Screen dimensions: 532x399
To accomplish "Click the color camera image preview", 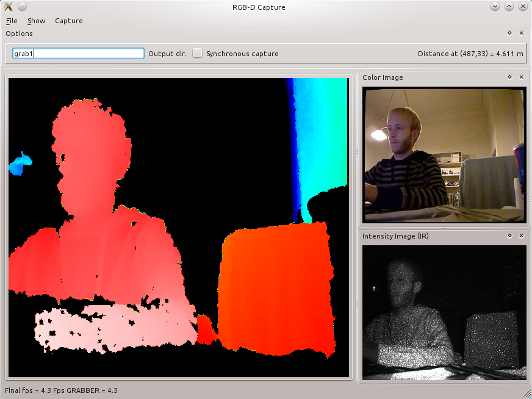I will coord(444,155).
